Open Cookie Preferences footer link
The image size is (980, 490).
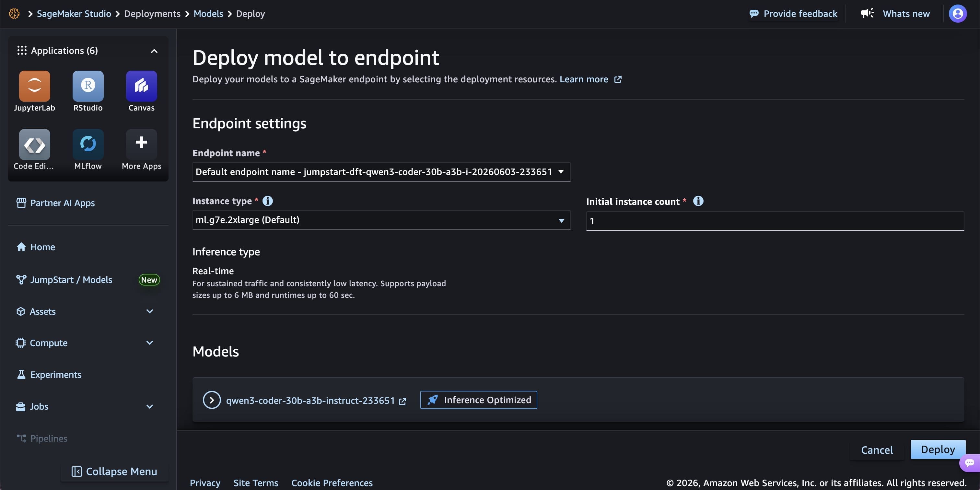332,483
